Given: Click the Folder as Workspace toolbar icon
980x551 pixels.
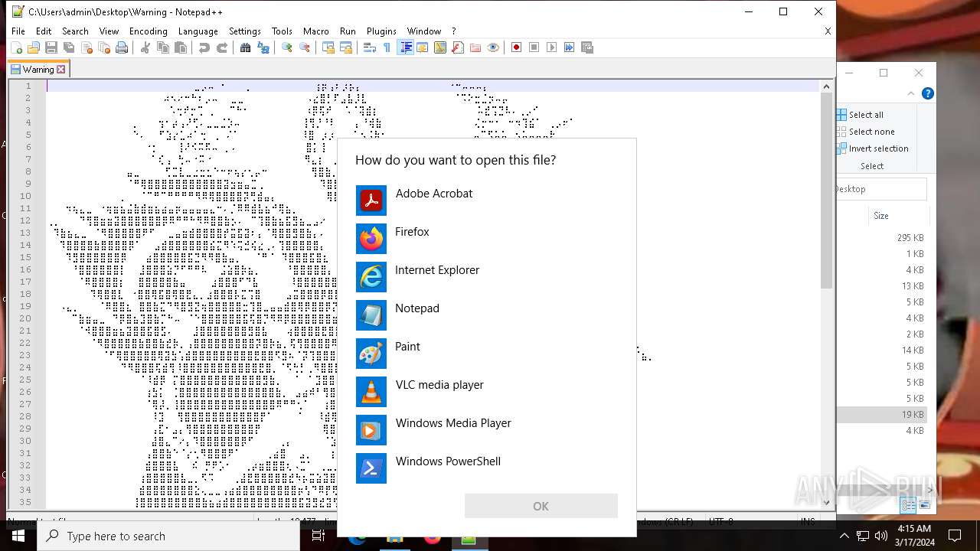Looking at the screenshot, I should [x=475, y=47].
